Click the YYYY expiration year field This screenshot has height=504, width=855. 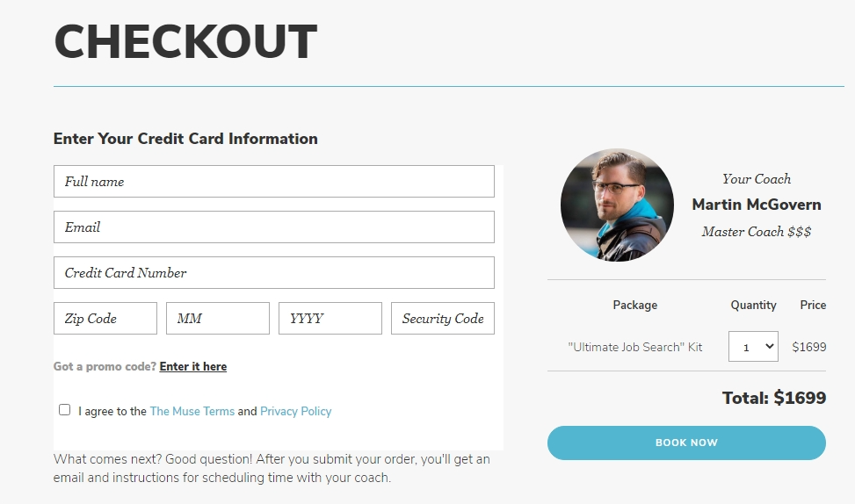[x=330, y=319]
